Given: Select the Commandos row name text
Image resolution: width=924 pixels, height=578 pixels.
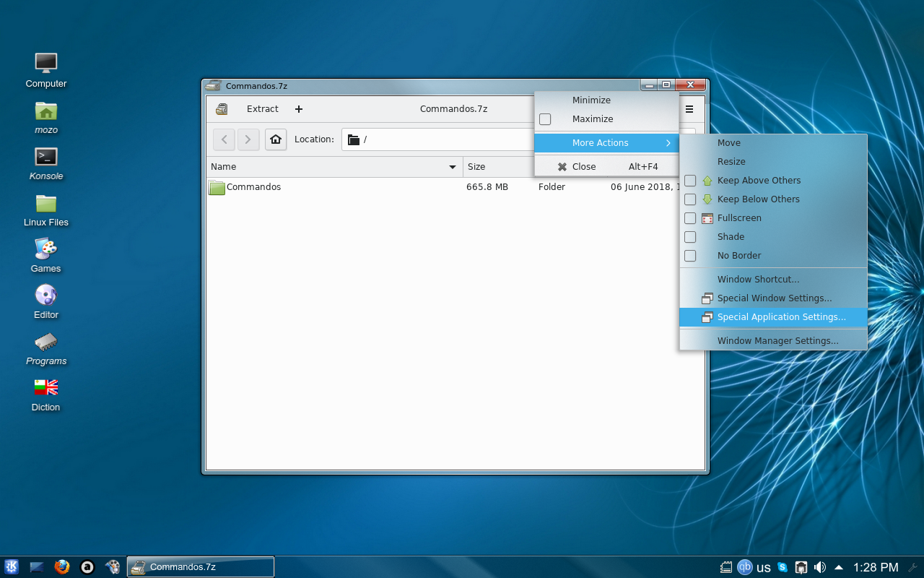Looking at the screenshot, I should (x=253, y=187).
